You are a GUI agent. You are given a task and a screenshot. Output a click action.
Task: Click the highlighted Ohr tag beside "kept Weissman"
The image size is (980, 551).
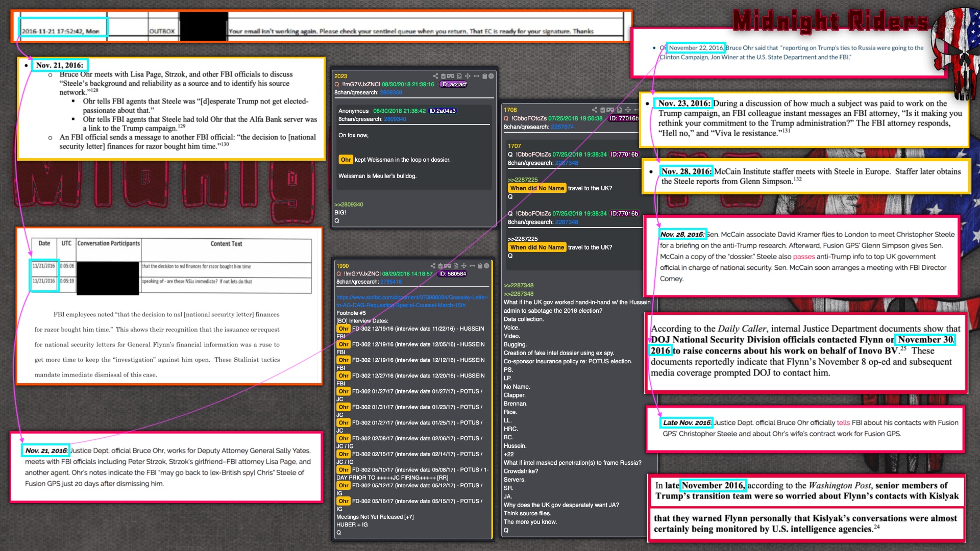pyautogui.click(x=346, y=160)
